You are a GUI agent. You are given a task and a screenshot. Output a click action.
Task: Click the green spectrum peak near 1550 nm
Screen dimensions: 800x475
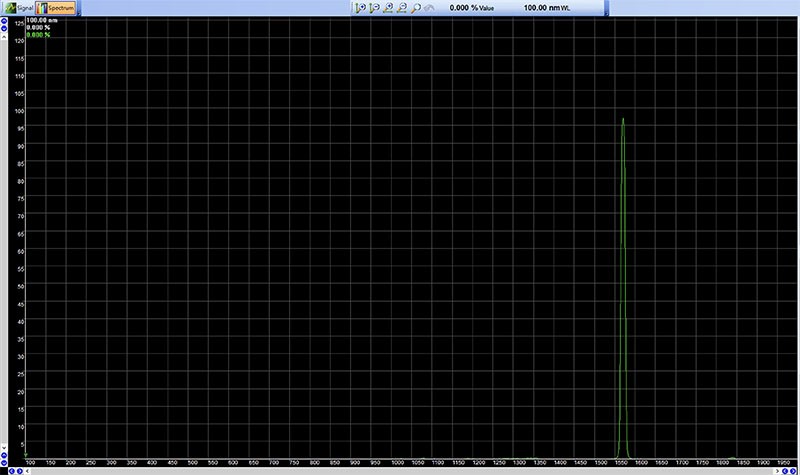[x=623, y=130]
